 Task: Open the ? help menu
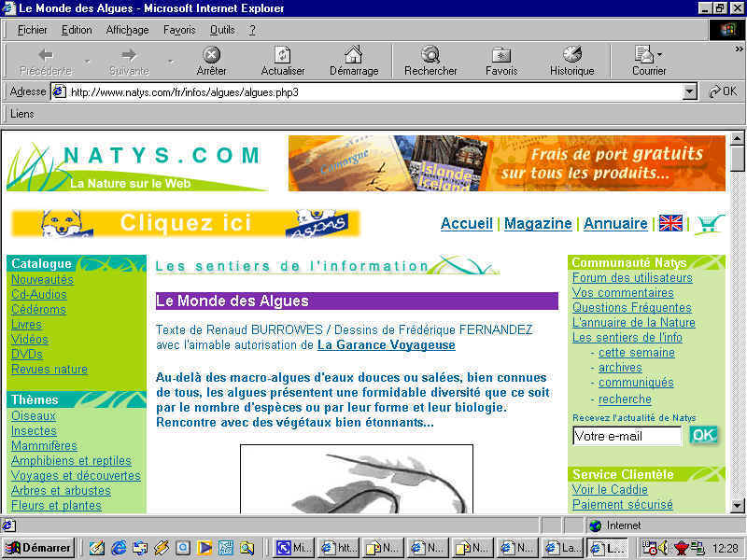[x=252, y=30]
